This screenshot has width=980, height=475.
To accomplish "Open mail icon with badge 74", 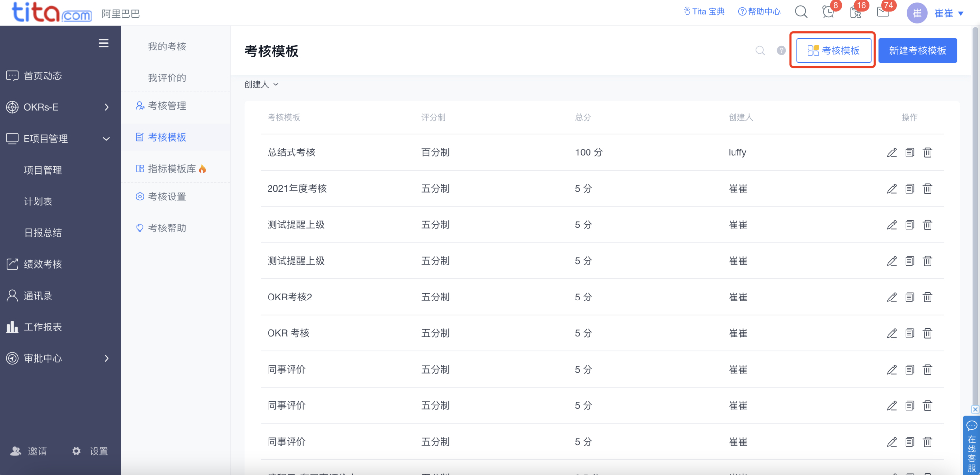I will [x=883, y=12].
